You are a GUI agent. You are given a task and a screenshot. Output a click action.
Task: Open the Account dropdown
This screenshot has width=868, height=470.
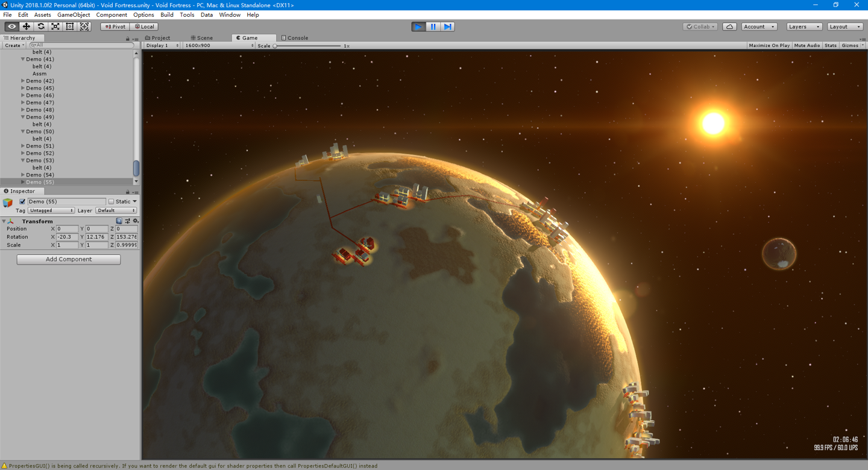(x=759, y=27)
